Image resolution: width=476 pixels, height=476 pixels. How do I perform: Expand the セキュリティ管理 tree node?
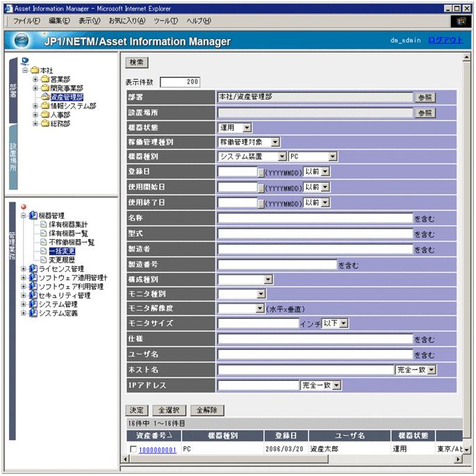[24, 295]
